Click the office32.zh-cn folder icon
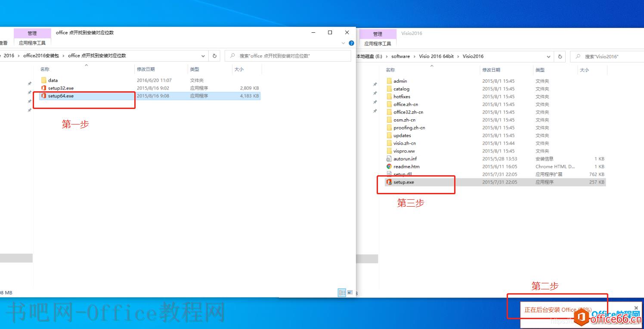 point(389,112)
